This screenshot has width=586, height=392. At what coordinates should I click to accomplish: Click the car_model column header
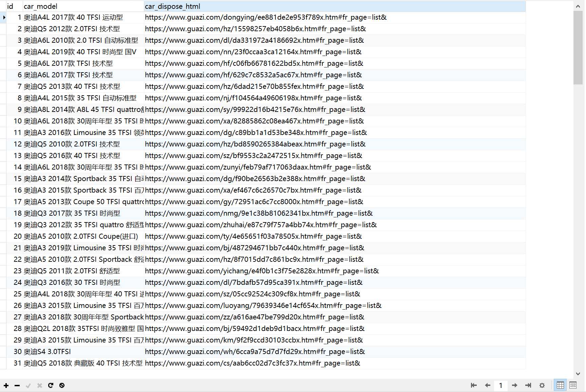tap(83, 6)
